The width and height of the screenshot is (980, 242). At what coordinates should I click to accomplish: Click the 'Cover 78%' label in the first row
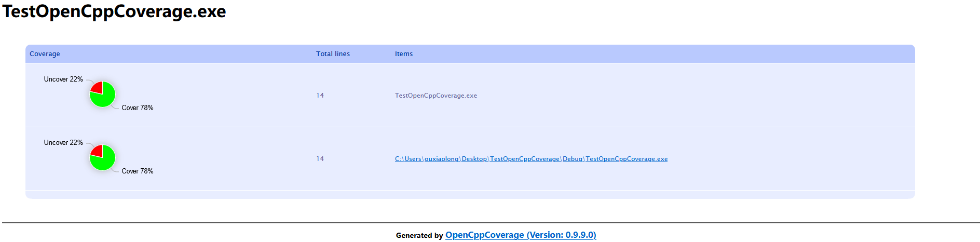pyautogui.click(x=138, y=107)
